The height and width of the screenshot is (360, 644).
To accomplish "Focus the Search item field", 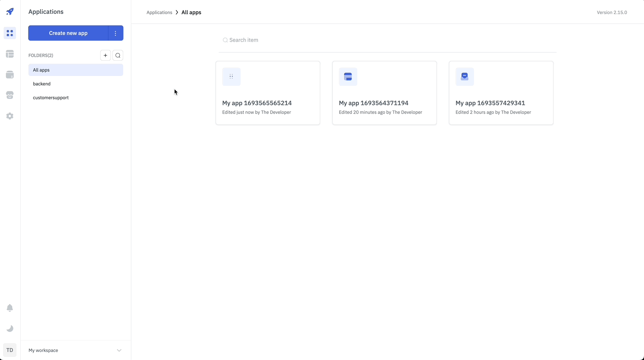I will (x=388, y=40).
